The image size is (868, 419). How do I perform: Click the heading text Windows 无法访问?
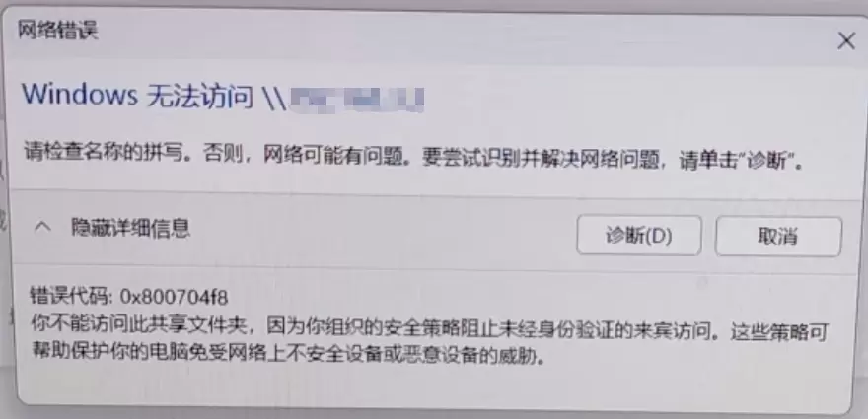tap(137, 97)
